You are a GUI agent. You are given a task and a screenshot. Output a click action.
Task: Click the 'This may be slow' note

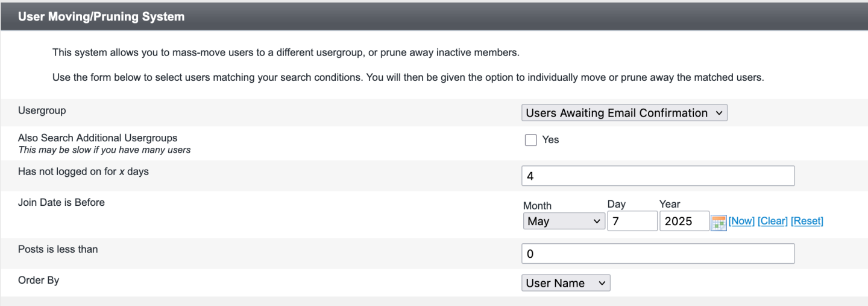(x=104, y=150)
